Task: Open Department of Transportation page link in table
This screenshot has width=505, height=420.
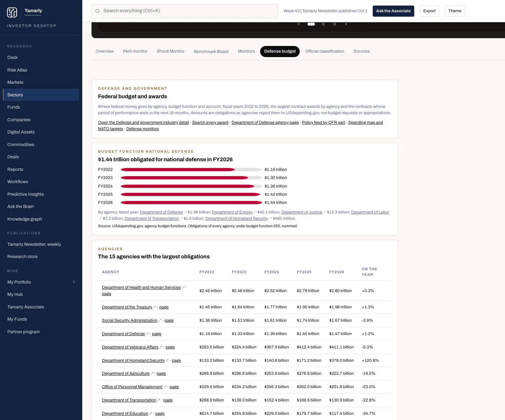Action: click(168, 400)
